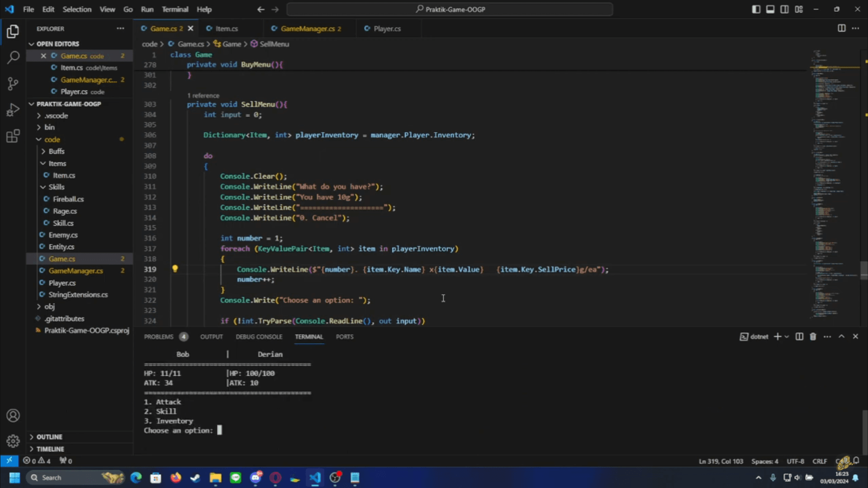
Task: Click the '1 reference' code lens
Action: point(203,95)
